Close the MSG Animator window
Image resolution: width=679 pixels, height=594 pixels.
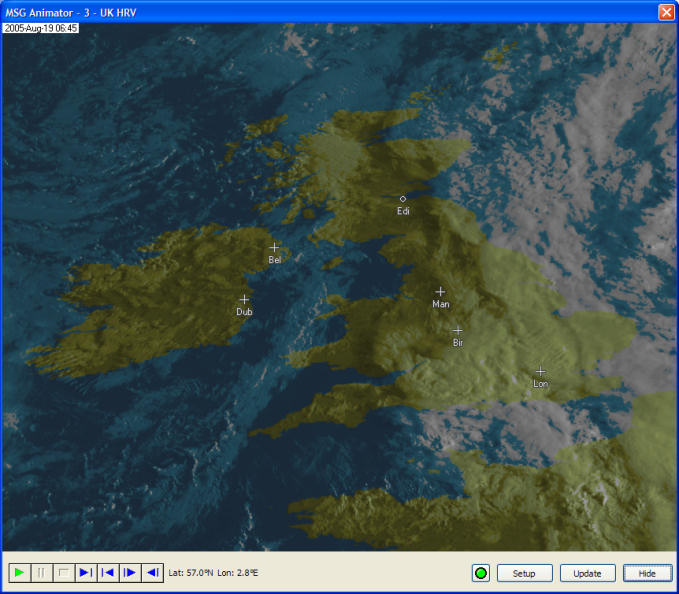666,12
